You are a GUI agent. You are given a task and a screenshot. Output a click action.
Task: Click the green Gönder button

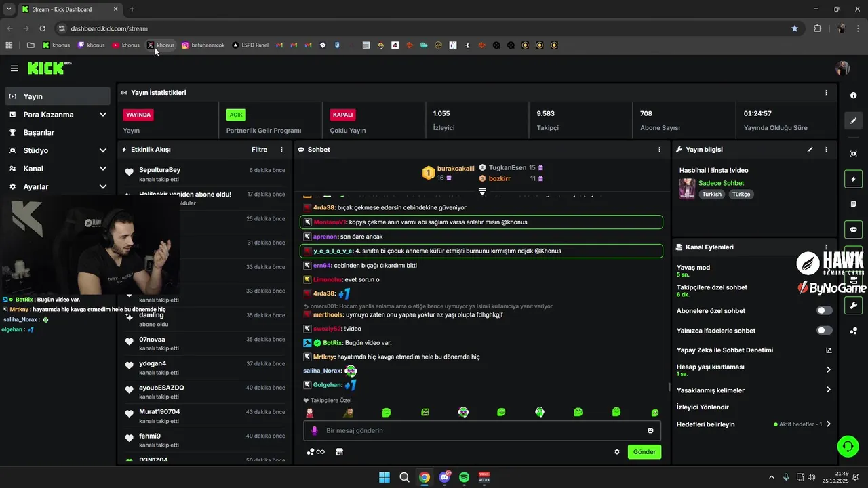[644, 451]
